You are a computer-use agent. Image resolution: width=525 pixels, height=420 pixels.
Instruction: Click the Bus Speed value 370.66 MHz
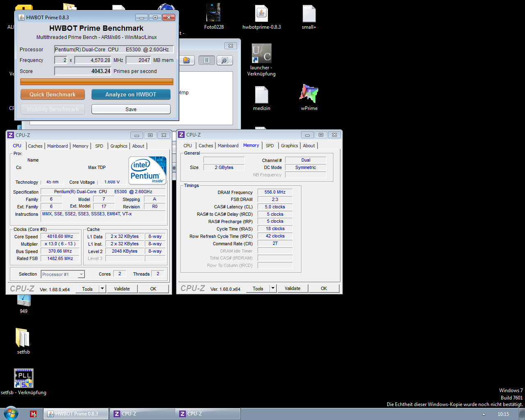coord(60,251)
